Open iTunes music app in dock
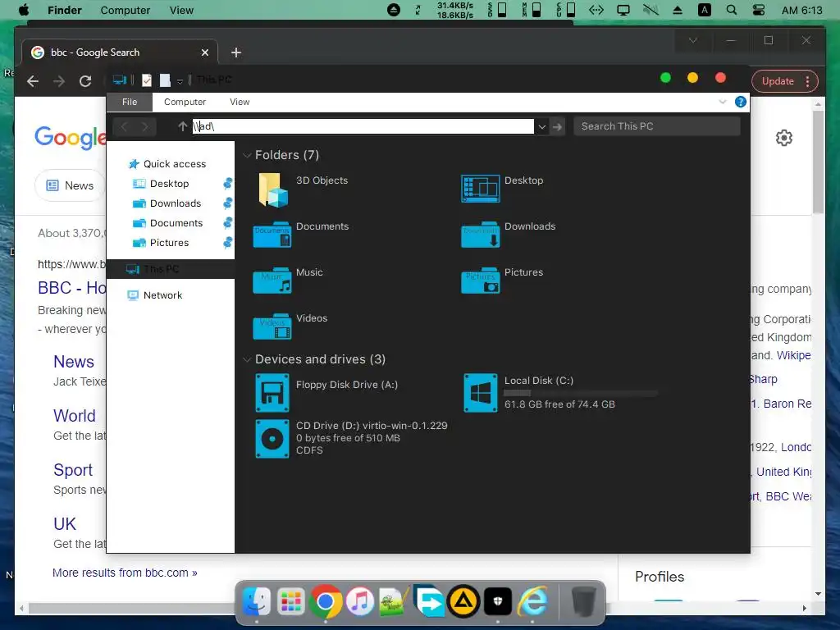The height and width of the screenshot is (630, 840). tap(360, 601)
